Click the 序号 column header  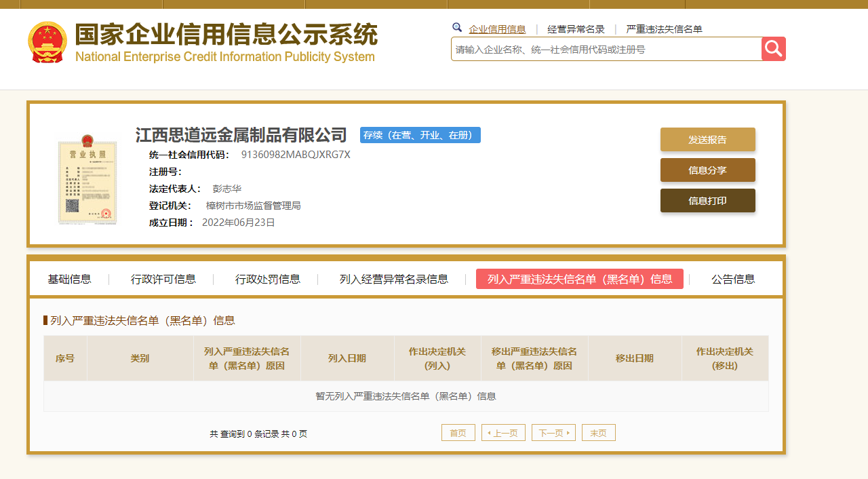(65, 358)
